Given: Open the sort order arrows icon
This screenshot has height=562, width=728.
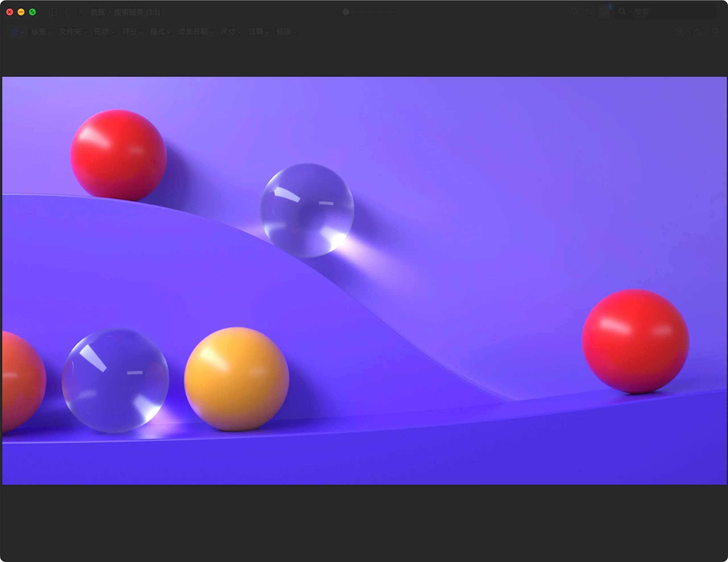Looking at the screenshot, I should point(589,12).
